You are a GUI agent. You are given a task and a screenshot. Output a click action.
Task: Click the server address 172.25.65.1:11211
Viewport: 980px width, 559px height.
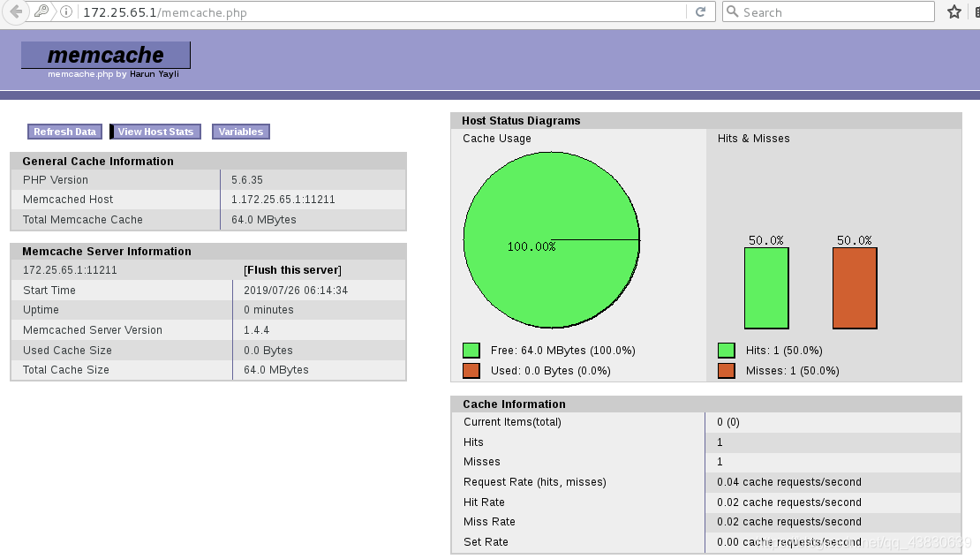pos(70,270)
